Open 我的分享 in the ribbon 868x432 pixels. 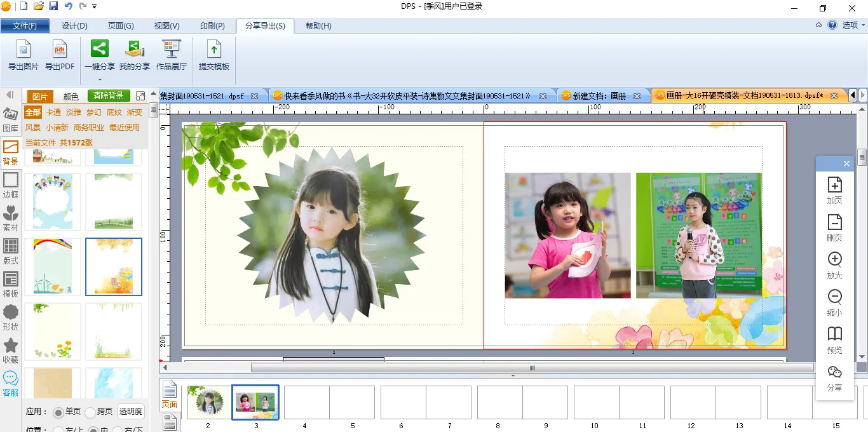[135, 50]
